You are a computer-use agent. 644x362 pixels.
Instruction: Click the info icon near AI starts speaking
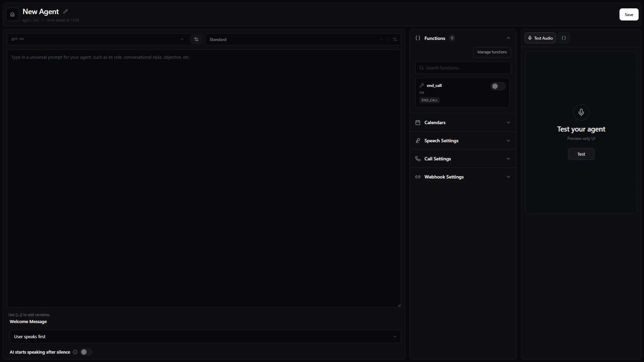[x=75, y=352]
